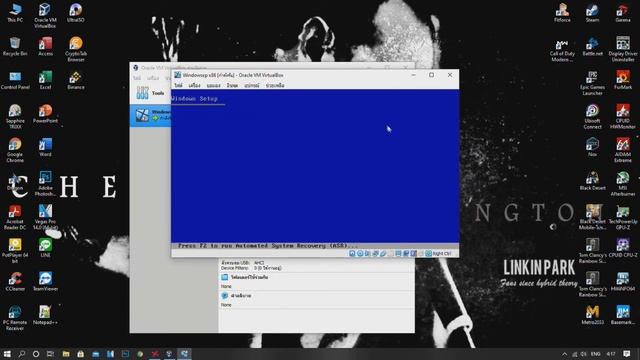640x360 pixels.
Task: Click the ENG language indicator
Action: tap(596, 354)
